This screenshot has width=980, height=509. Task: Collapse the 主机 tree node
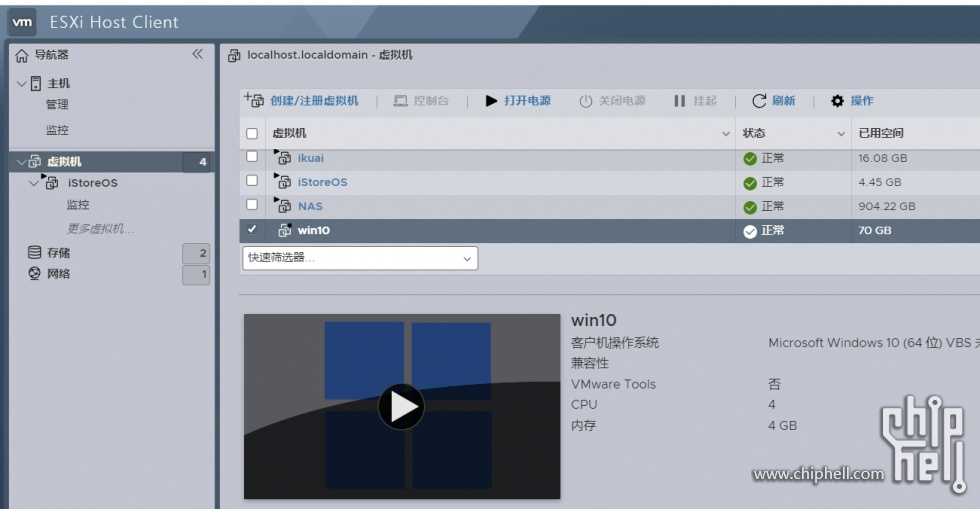21,83
